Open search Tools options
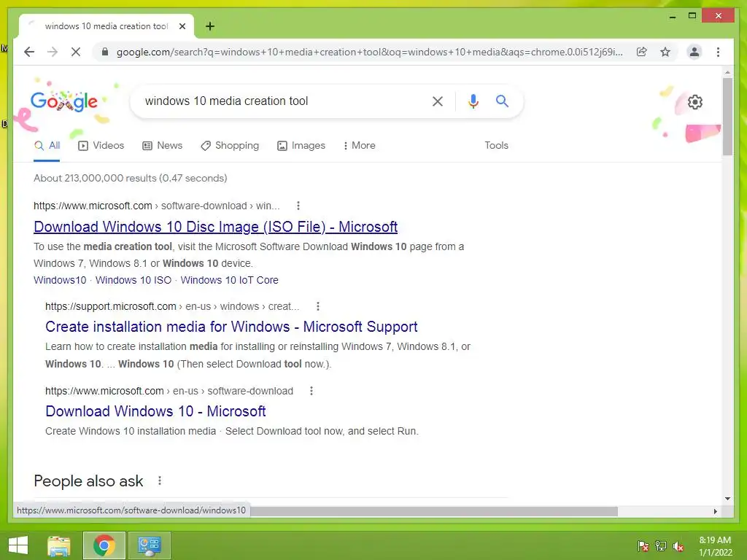The image size is (747, 560). pos(496,146)
